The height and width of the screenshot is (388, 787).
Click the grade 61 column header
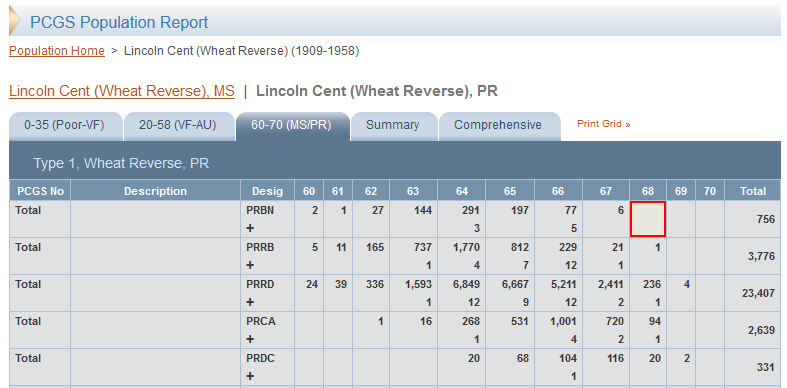[x=338, y=191]
